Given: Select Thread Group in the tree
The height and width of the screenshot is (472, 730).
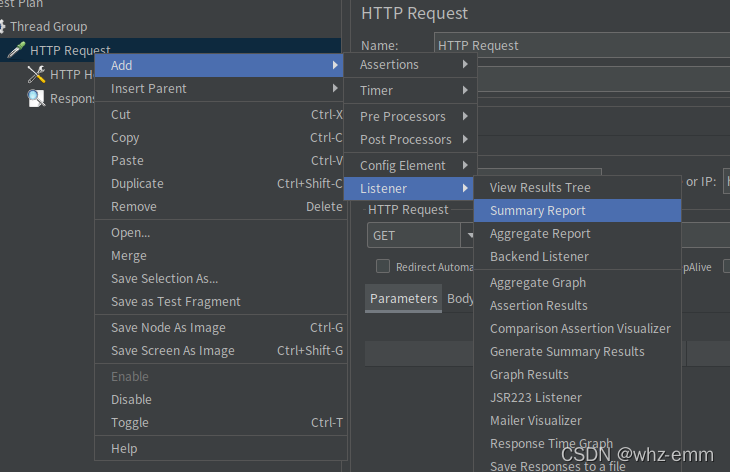Looking at the screenshot, I should [x=48, y=27].
